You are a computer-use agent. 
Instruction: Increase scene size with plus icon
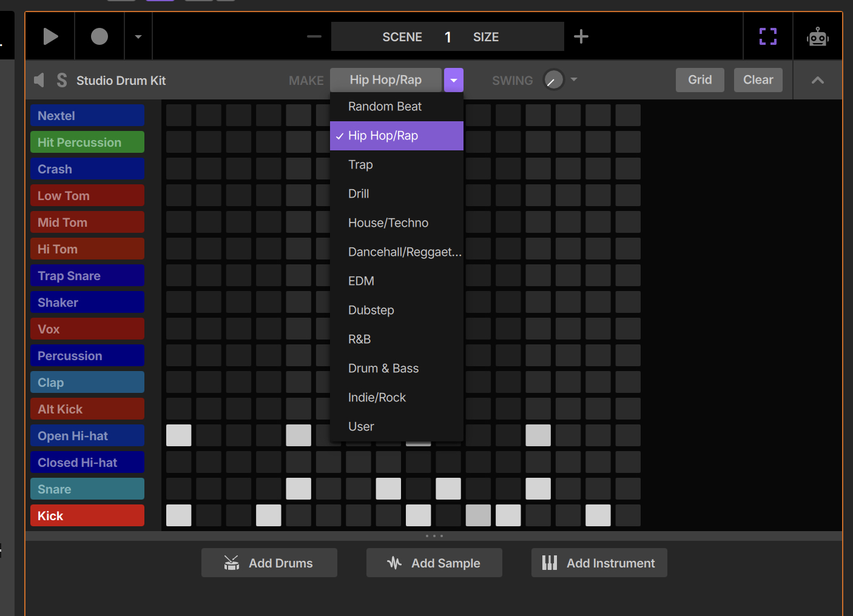[x=581, y=37]
